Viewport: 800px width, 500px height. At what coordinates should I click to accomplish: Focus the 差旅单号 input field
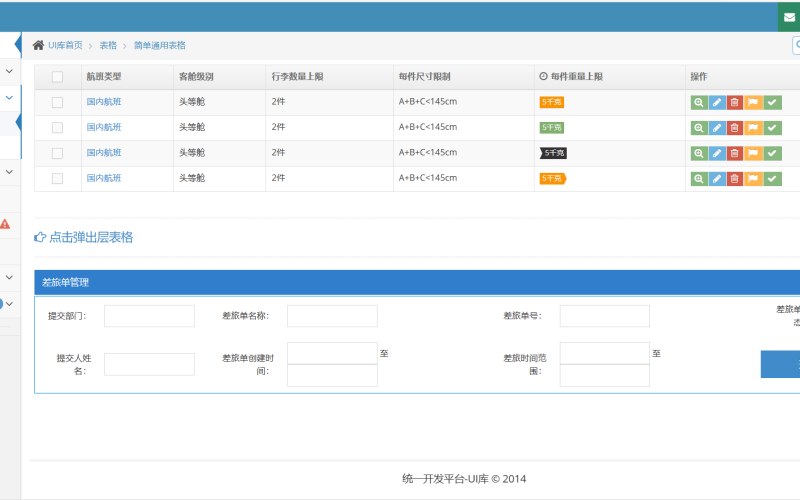(x=605, y=316)
